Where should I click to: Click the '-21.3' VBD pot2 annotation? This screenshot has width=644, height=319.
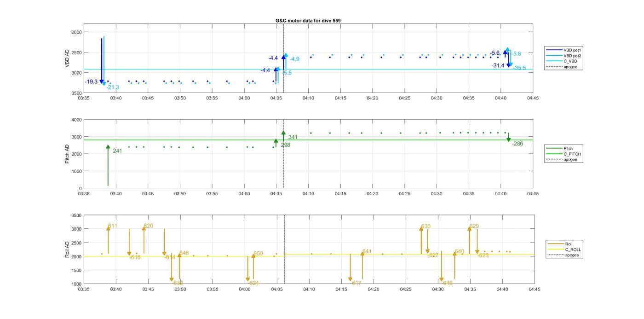tap(113, 87)
